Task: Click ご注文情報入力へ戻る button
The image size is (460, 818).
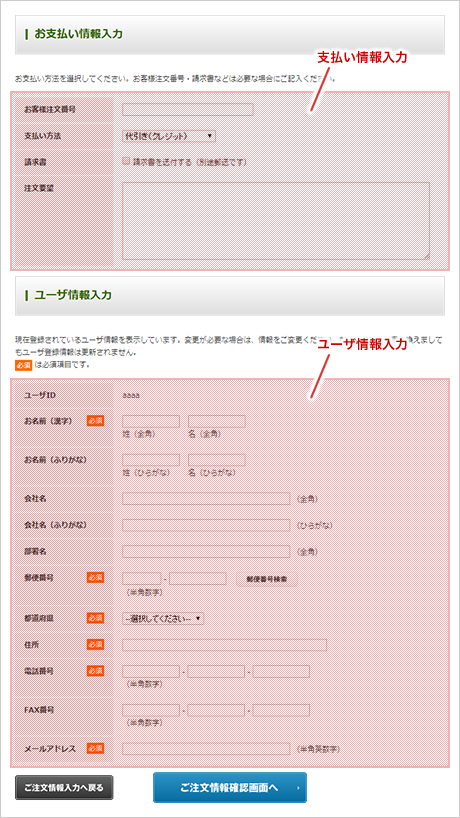Action: click(64, 788)
